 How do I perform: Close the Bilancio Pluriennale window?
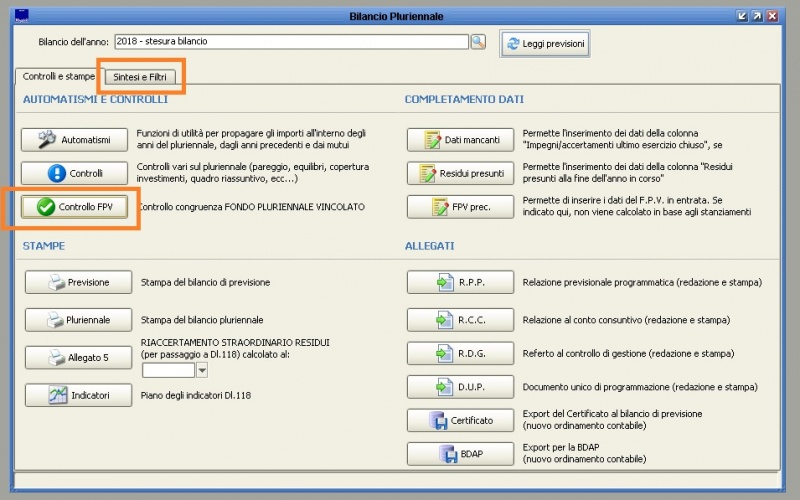pyautogui.click(x=773, y=16)
